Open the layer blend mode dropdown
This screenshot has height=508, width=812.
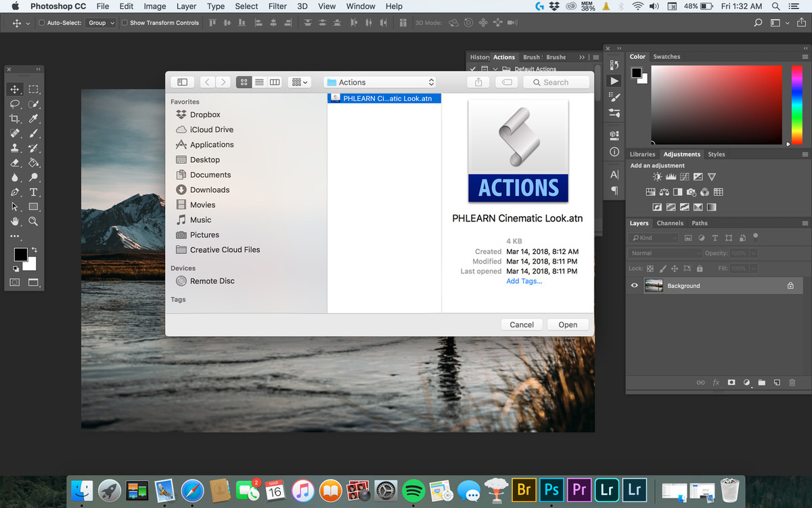tap(663, 253)
